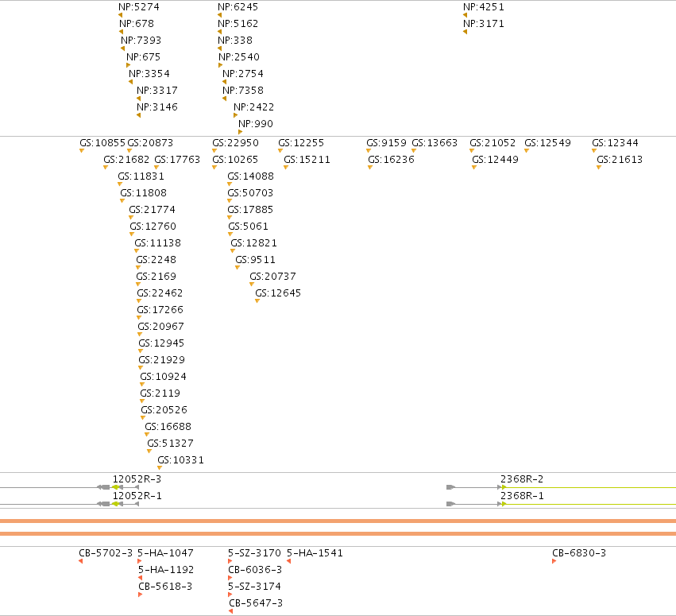The width and height of the screenshot is (676, 616).
Task: Select the GS:10331 label
Action: (180, 460)
